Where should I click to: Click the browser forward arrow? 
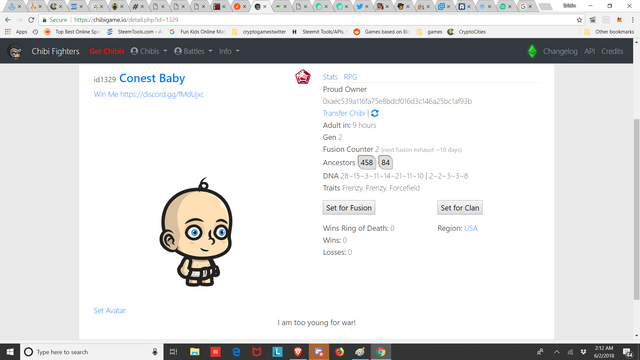coord(19,20)
